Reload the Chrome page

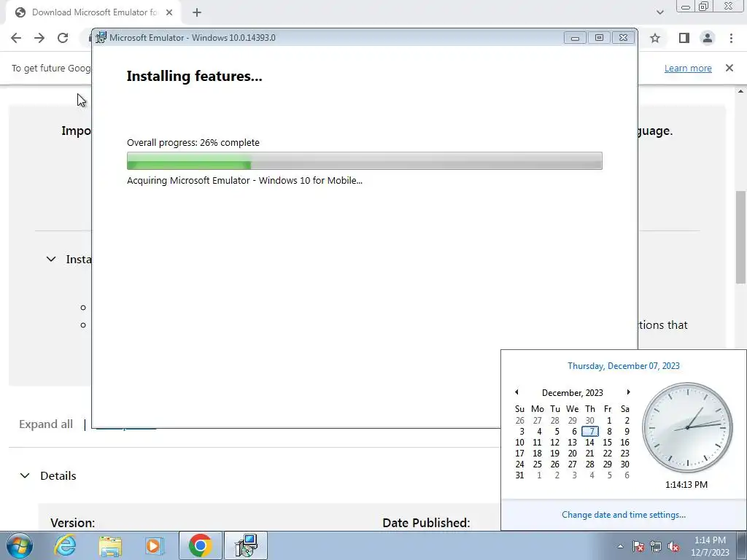(x=63, y=38)
